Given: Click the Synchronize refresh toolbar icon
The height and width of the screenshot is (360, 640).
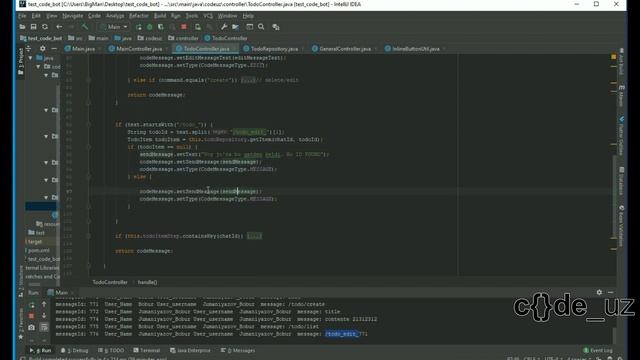Looking at the screenshot, I should (x=45, y=27).
